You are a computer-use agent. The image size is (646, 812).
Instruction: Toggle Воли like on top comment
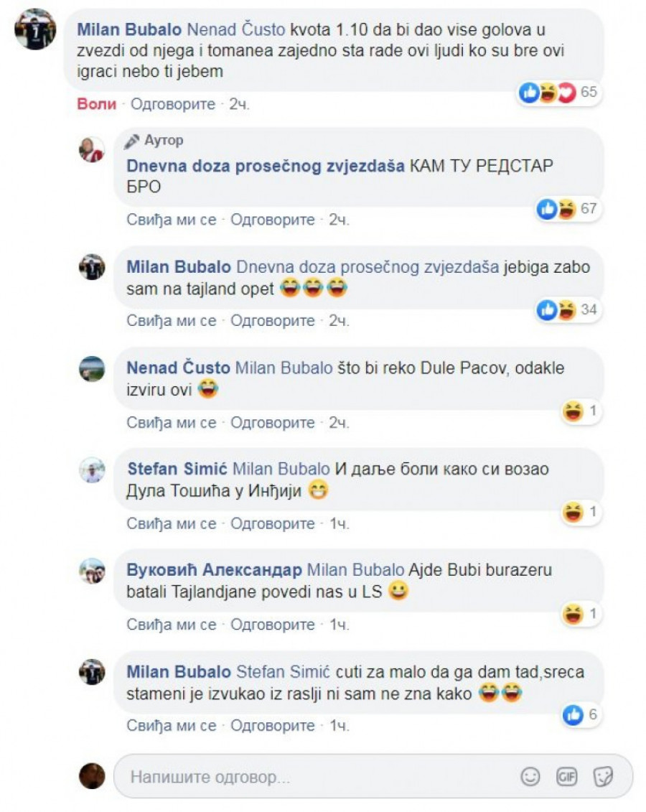[96, 104]
